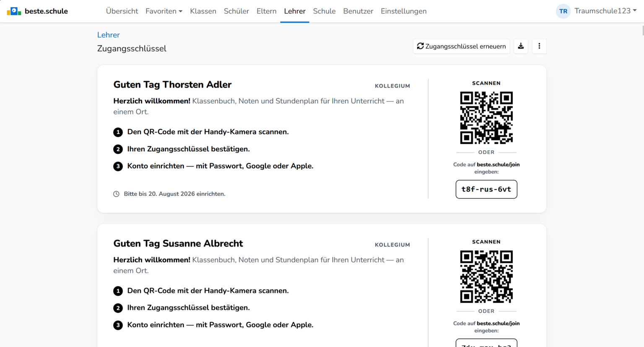
Task: Click the Zugangsschlüssel page title
Action: pos(132,49)
